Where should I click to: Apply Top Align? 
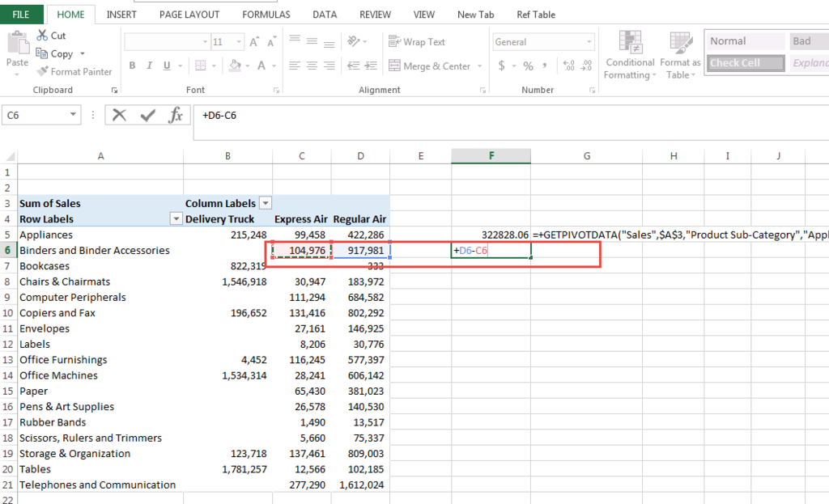295,40
